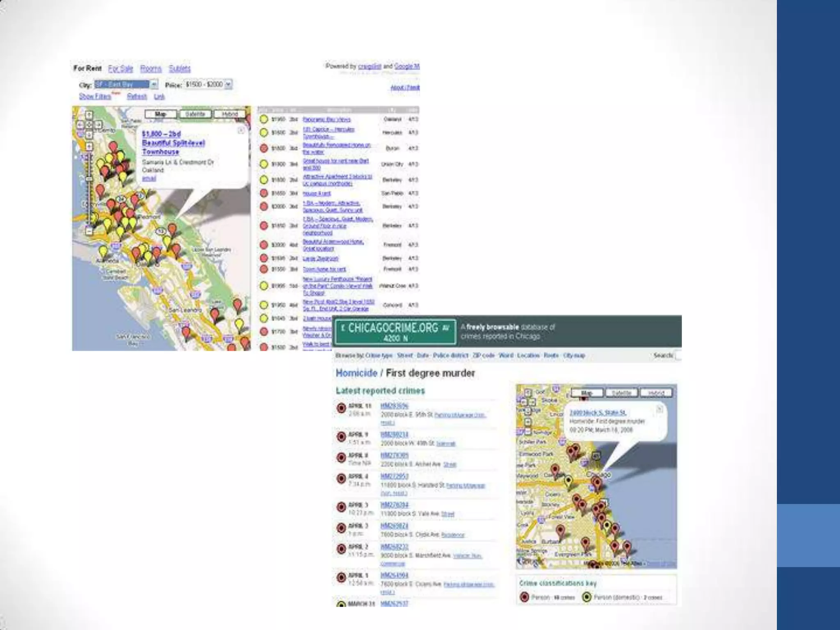Close the S. State St. crime info bubble
Image resolution: width=840 pixels, height=630 pixels.
pyautogui.click(x=660, y=409)
